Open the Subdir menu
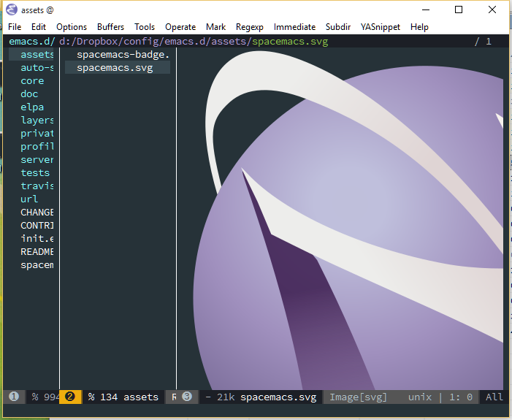The height and width of the screenshot is (420, 512). click(x=338, y=27)
